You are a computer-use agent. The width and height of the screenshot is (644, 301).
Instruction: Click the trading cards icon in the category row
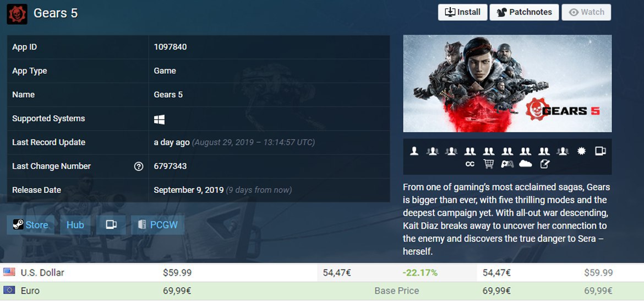click(x=600, y=151)
